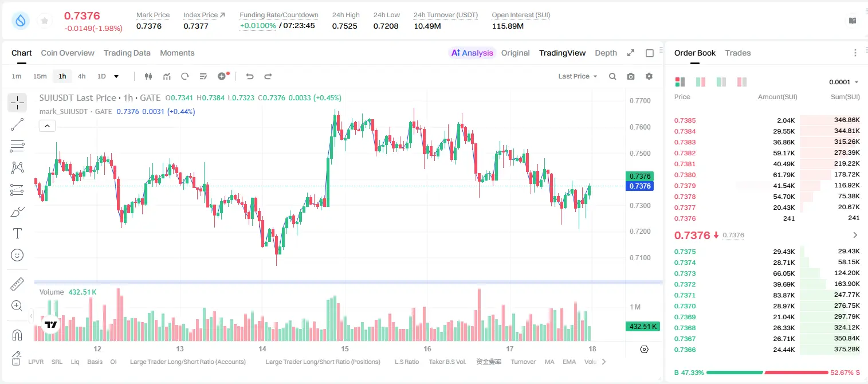
Task: Select the trend line drawing tool
Action: [17, 124]
